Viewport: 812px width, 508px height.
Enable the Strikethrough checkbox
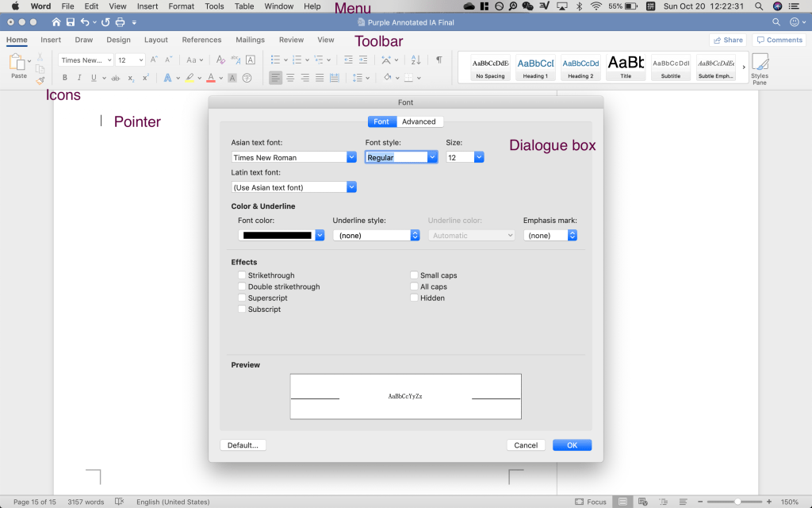click(x=242, y=275)
